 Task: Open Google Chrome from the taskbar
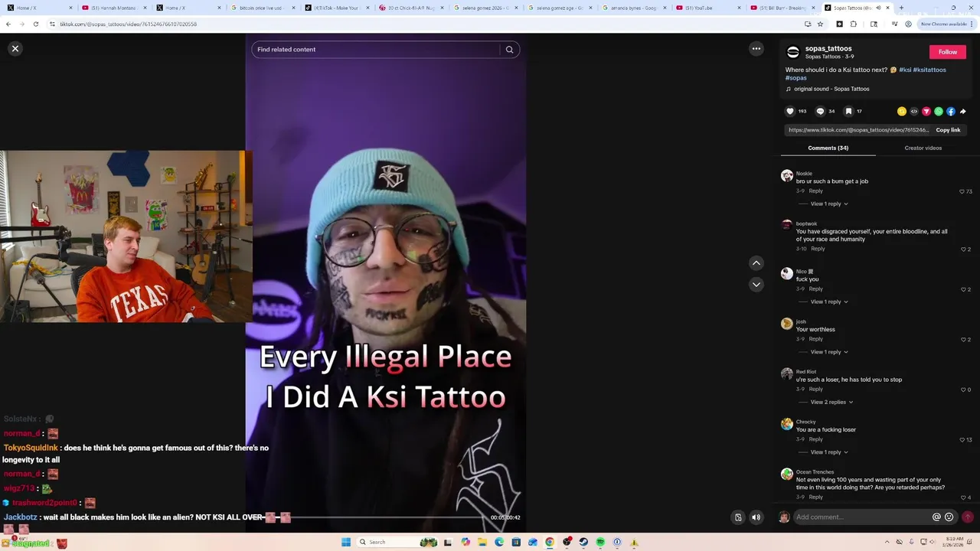(550, 542)
